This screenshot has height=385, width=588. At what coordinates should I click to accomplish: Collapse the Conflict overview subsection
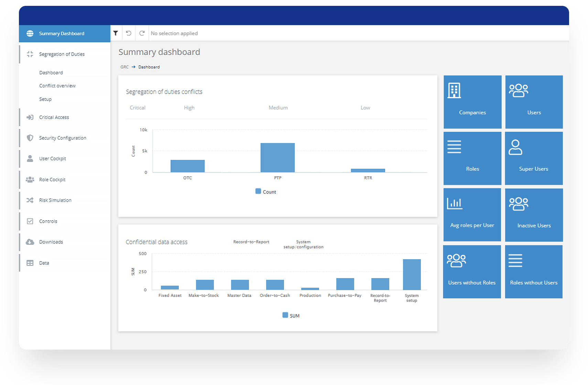click(57, 86)
